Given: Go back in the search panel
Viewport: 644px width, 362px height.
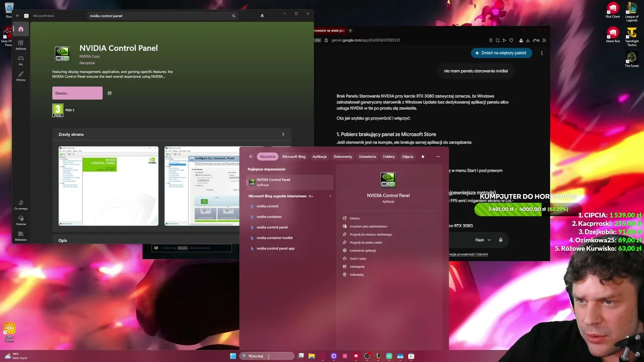Looking at the screenshot, I should (x=252, y=156).
